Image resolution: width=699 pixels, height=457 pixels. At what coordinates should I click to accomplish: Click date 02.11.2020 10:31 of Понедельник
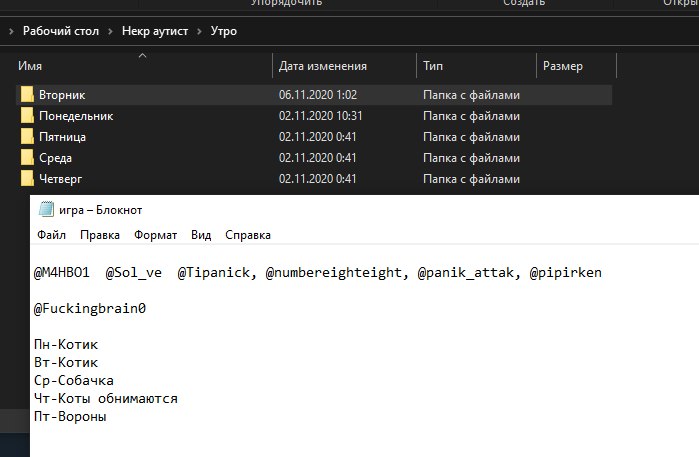pyautogui.click(x=321, y=116)
